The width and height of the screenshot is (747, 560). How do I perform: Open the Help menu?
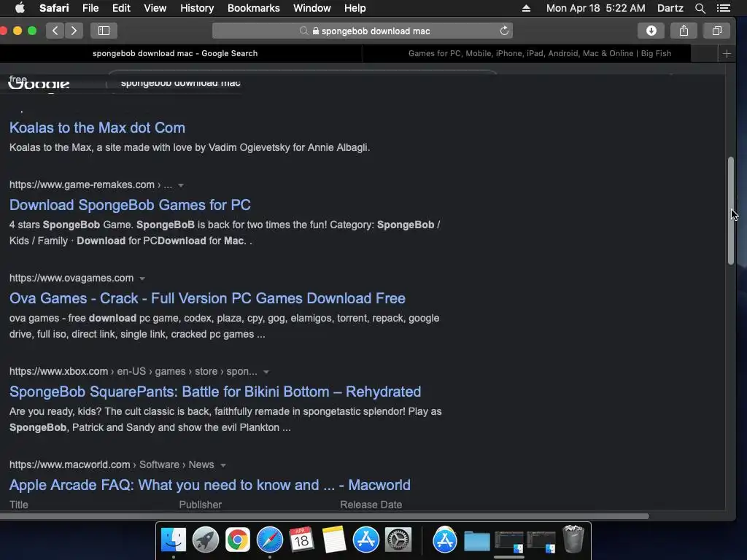click(355, 8)
